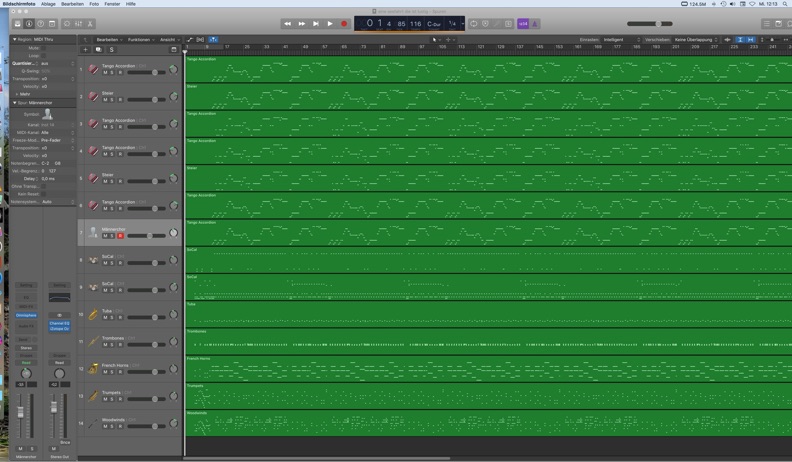The image size is (792, 462).
Task: Show the Mixer using sliders icon
Action: (x=78, y=24)
